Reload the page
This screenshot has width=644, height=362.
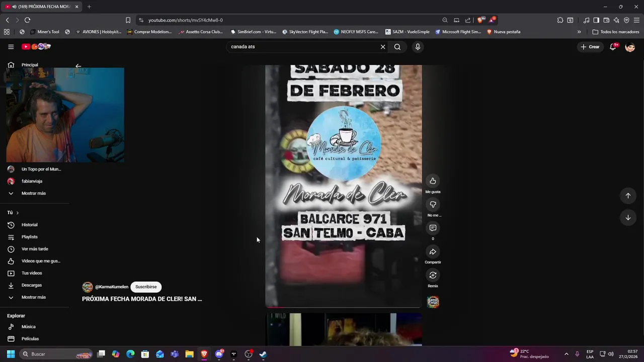click(27, 20)
